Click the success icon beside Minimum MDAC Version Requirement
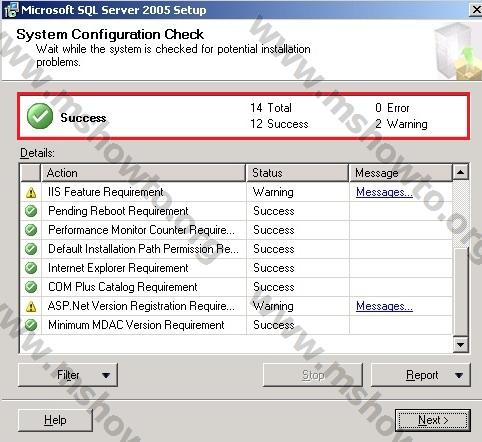Screen dimensions: 482x442 click(x=31, y=325)
